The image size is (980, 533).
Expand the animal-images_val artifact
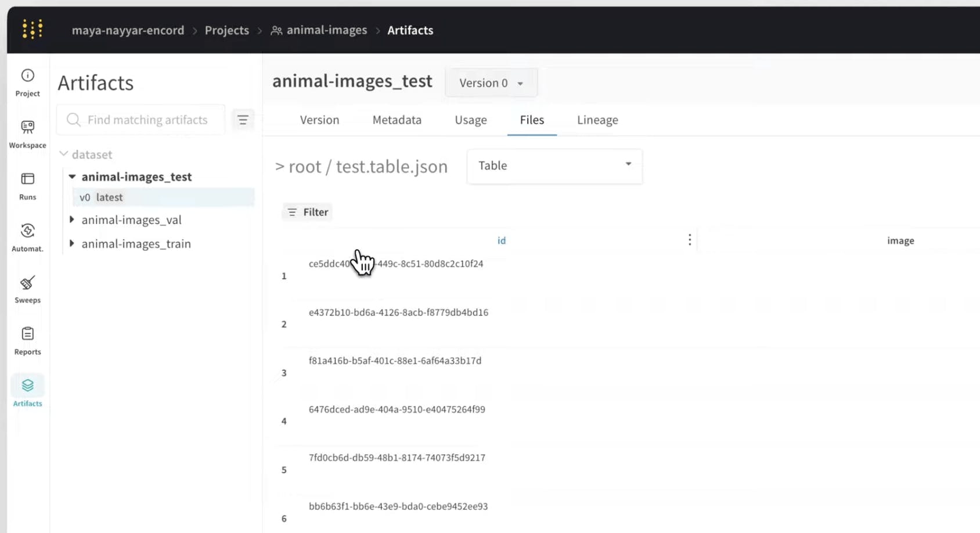(x=71, y=219)
